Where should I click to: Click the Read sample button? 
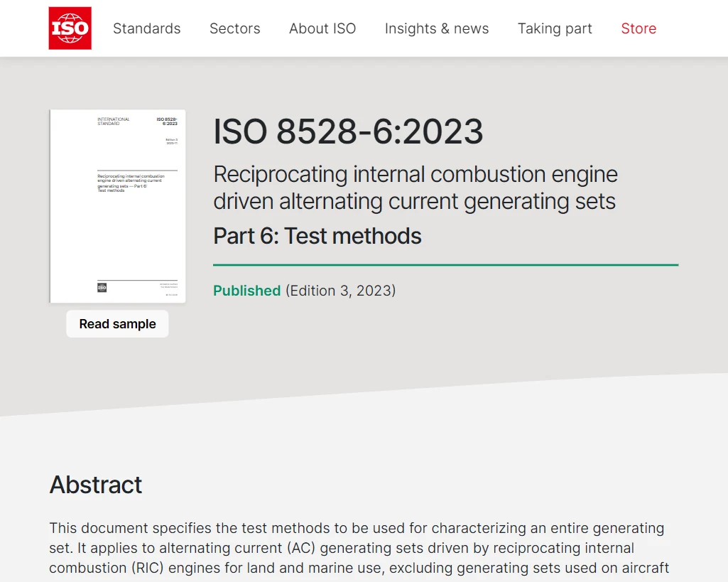117,324
